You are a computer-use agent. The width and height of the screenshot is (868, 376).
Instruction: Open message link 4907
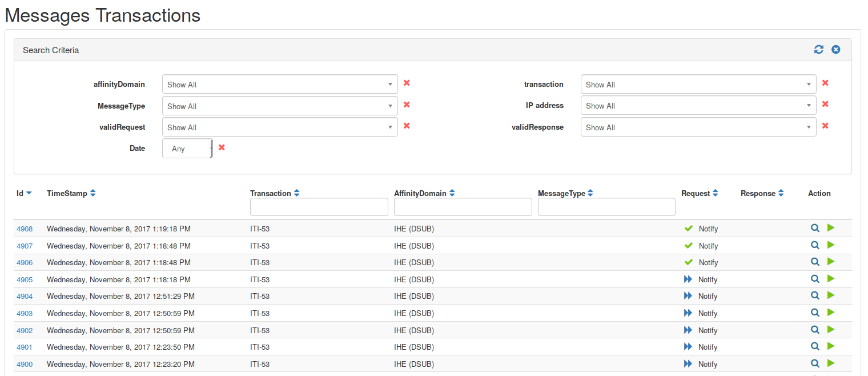(x=25, y=246)
